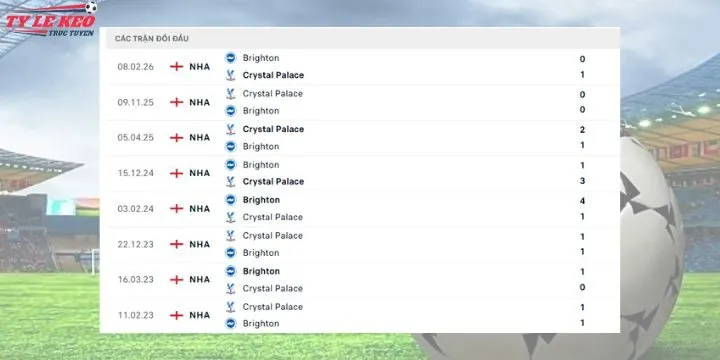
Task: Click the NHA league label for 11.02.23
Action: click(200, 315)
